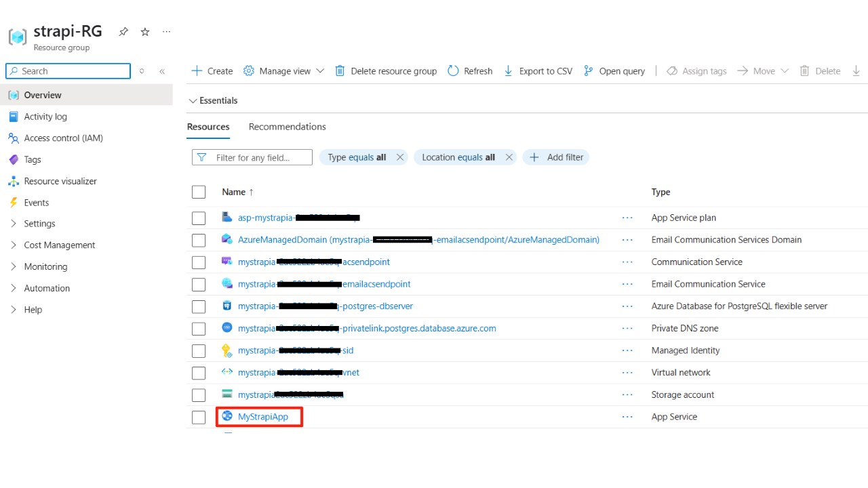The height and width of the screenshot is (488, 868).
Task: Click the Access control (IAM) people icon
Action: point(13,138)
